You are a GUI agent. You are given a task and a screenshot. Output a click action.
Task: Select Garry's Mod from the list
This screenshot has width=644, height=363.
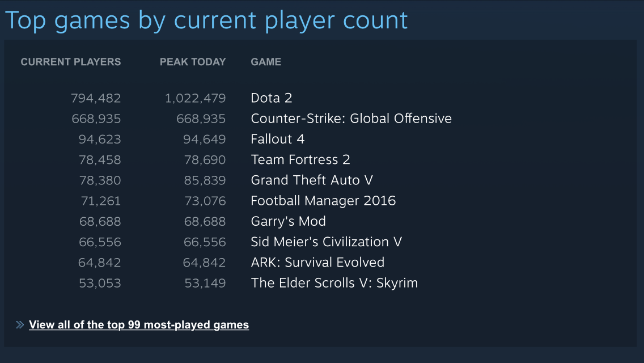[x=289, y=221]
